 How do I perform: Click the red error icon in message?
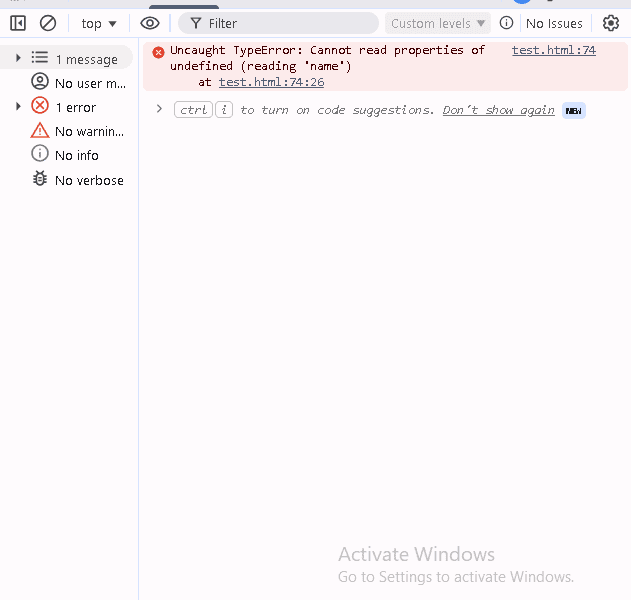pos(158,52)
